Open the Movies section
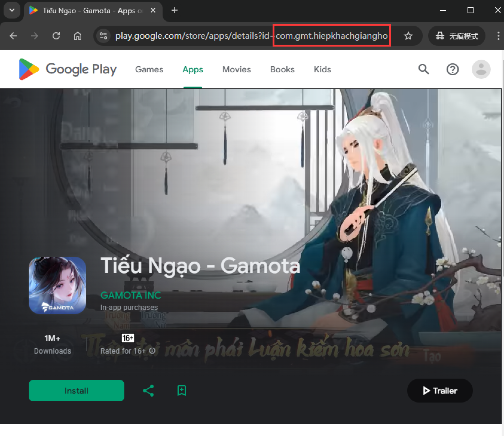504x436 pixels. pos(236,69)
